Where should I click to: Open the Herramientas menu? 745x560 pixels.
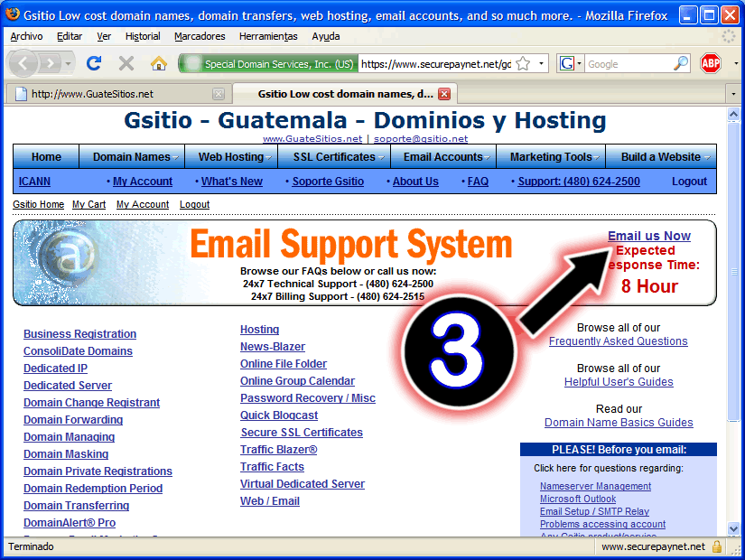268,36
